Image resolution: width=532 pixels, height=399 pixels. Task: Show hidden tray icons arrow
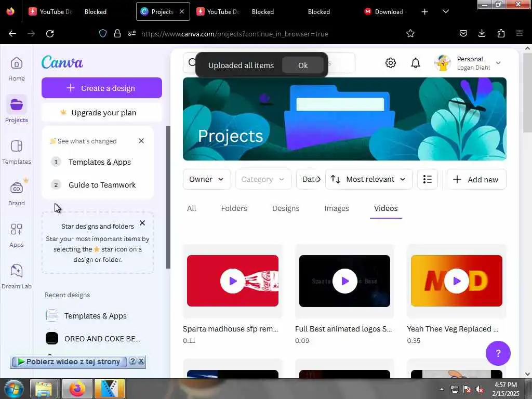pos(442,389)
